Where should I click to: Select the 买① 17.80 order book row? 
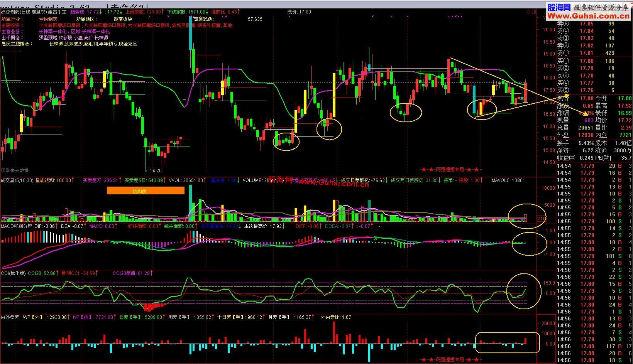(594, 61)
